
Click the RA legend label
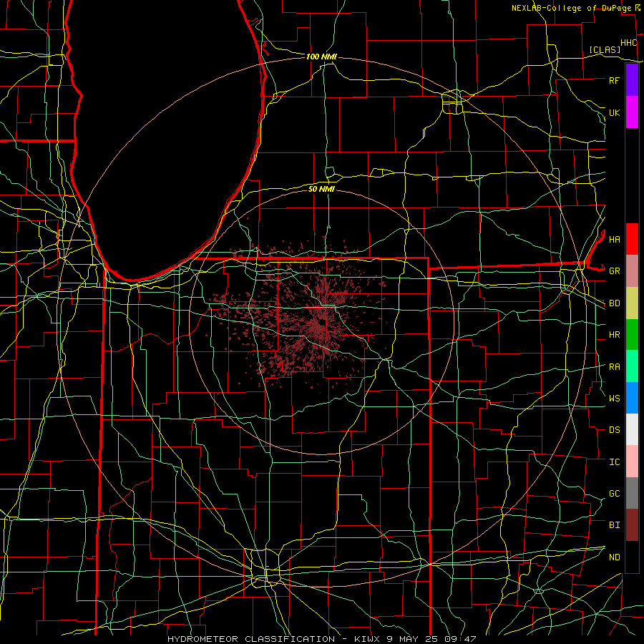614,367
